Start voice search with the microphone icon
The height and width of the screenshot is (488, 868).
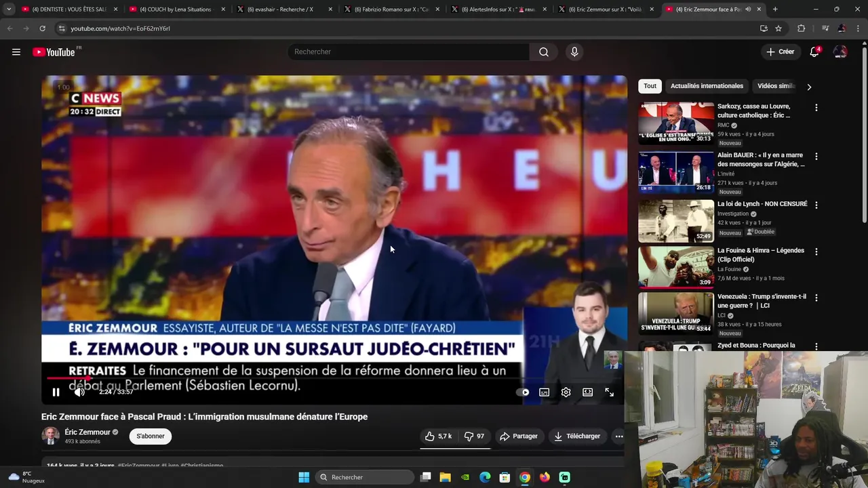(x=574, y=52)
